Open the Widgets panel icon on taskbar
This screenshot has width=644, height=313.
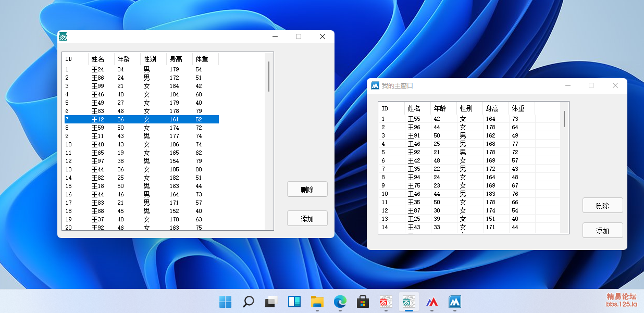[294, 302]
